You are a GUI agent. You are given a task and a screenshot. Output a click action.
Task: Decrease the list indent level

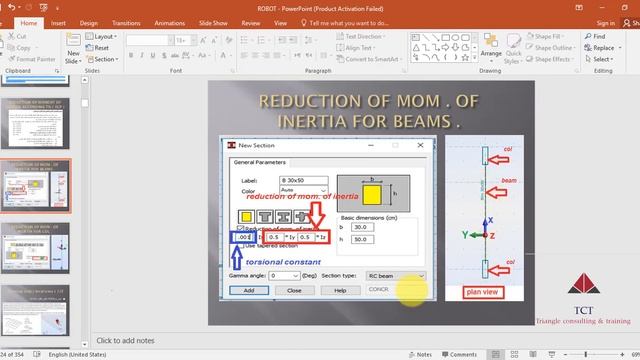[x=282, y=40]
